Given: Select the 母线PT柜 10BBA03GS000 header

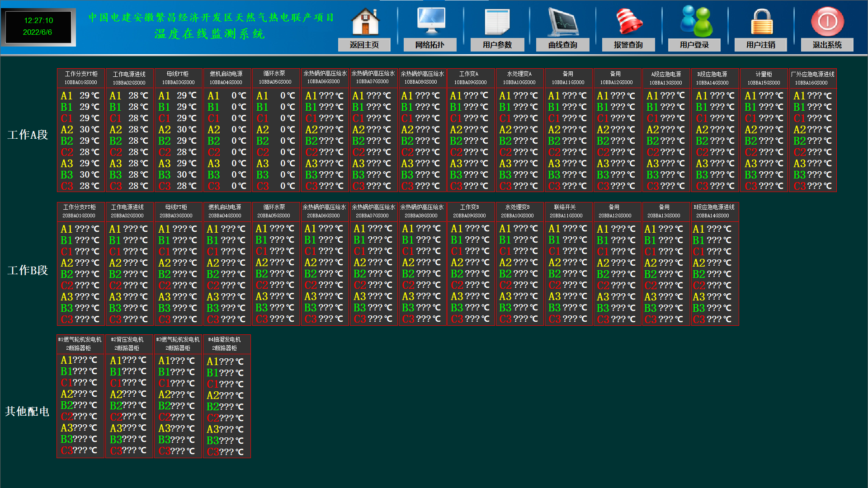Looking at the screenshot, I should (x=178, y=78).
